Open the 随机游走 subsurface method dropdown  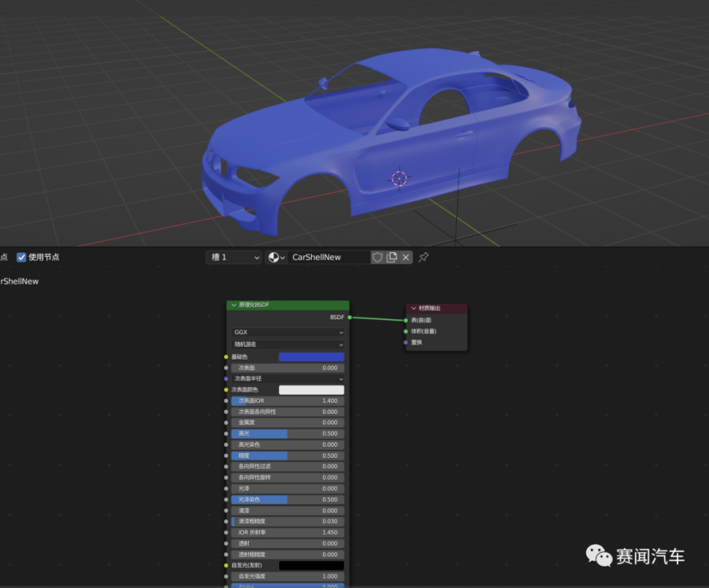[x=288, y=344]
